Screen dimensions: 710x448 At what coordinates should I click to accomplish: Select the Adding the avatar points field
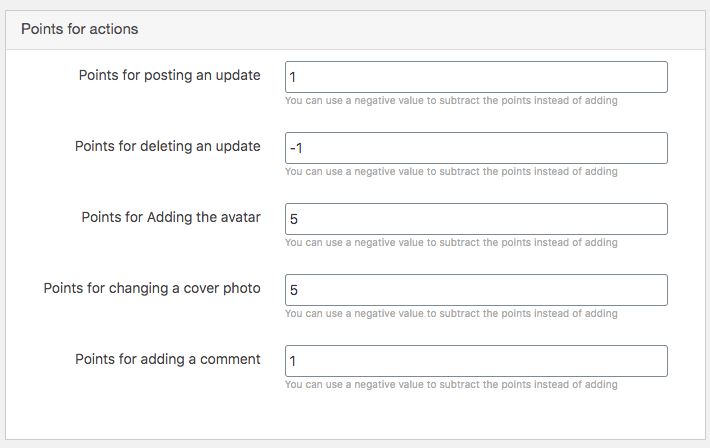click(476, 219)
